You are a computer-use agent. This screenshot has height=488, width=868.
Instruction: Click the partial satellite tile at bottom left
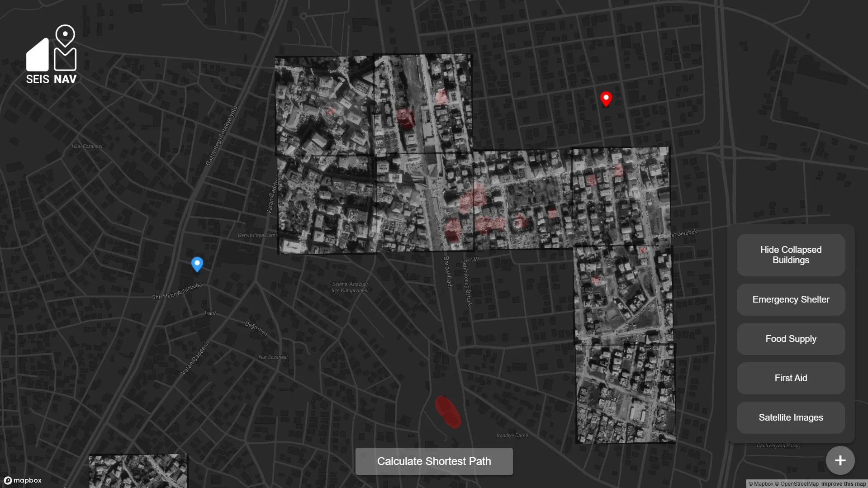(x=138, y=471)
